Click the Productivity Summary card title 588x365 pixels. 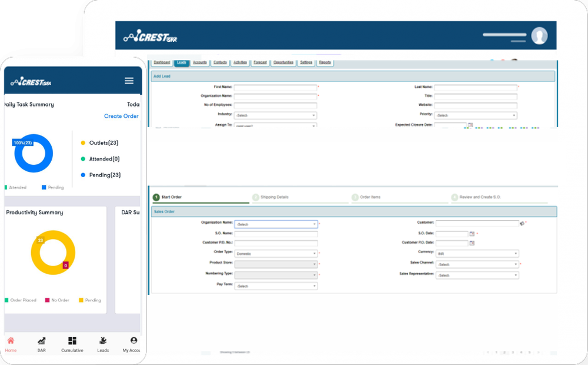tap(35, 212)
